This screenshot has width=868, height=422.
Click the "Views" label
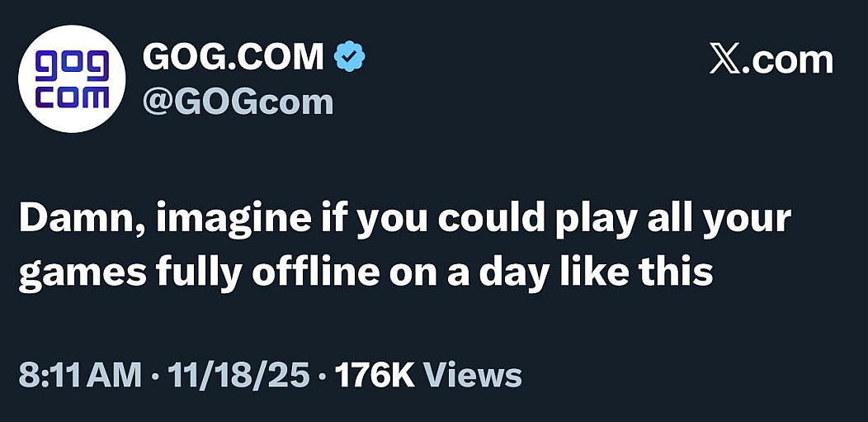pos(473,375)
